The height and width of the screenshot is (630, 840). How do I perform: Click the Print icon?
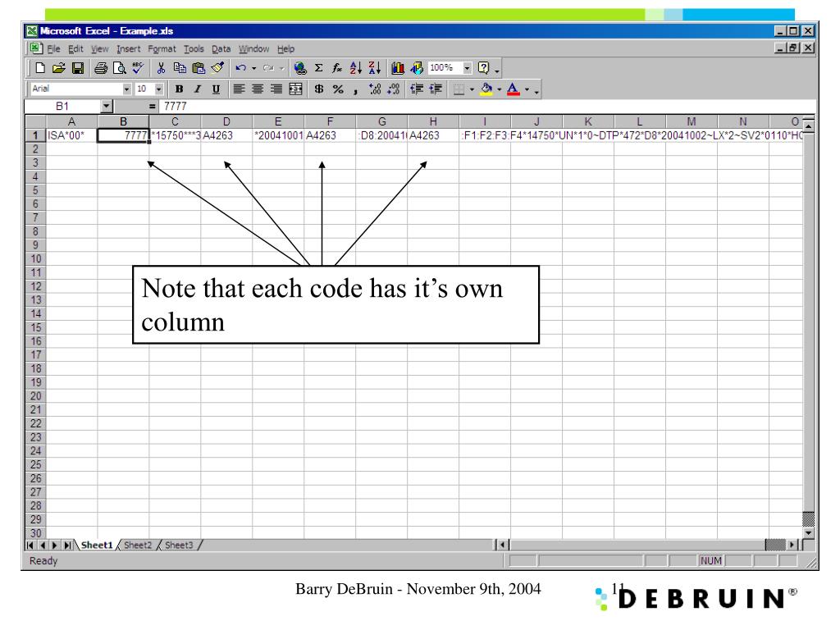coord(101,68)
